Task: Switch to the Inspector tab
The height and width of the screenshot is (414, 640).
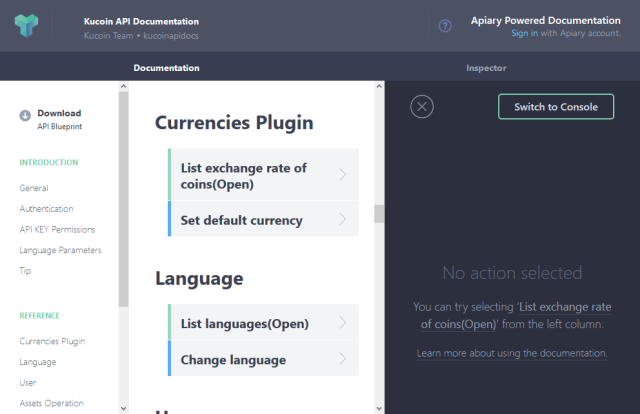Action: tap(486, 68)
